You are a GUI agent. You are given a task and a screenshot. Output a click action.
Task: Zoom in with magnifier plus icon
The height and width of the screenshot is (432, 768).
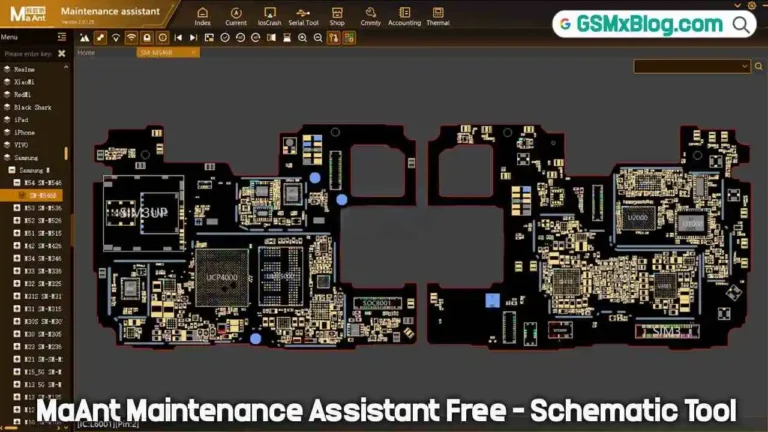click(302, 38)
